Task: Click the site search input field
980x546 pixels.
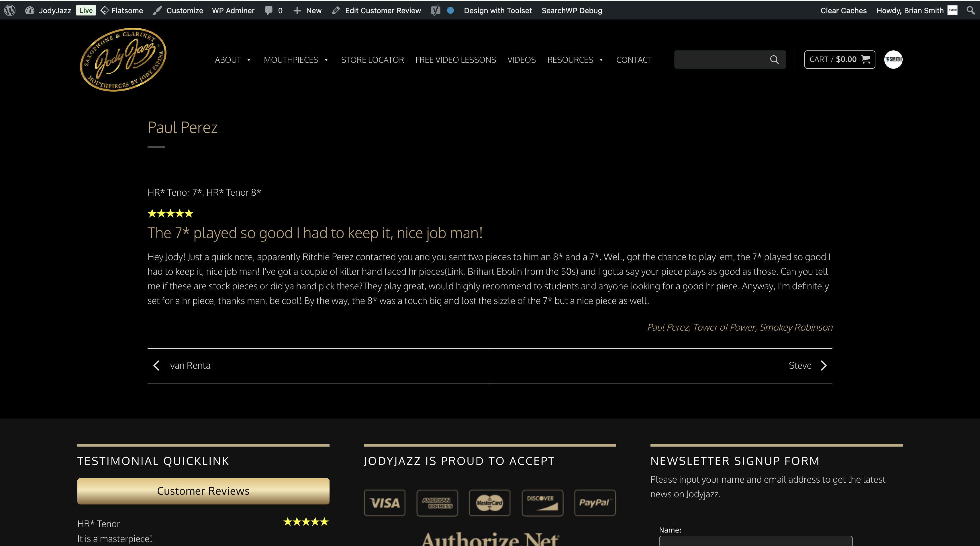Action: [x=721, y=59]
